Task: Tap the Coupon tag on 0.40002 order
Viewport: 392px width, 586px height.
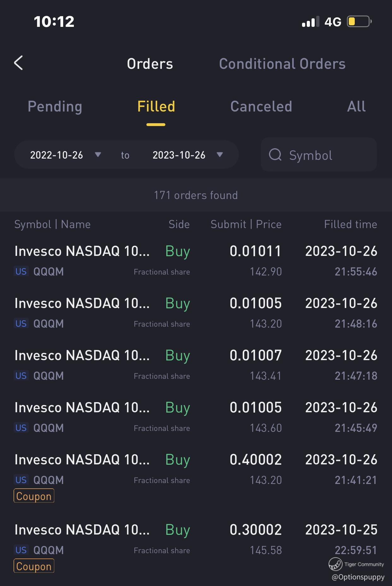Action: (x=34, y=496)
